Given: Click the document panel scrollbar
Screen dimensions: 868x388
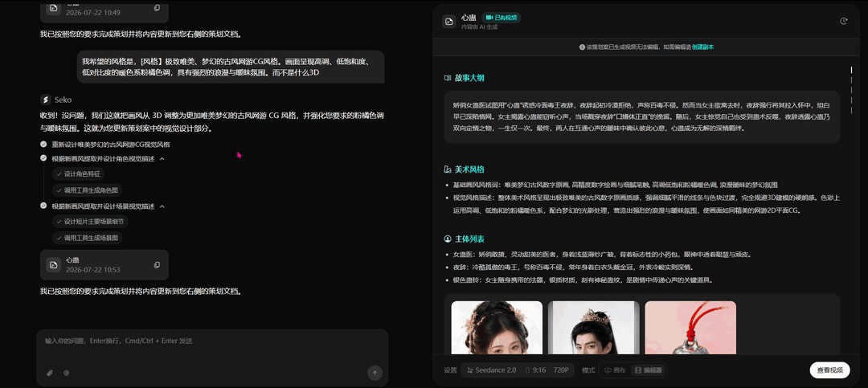Looking at the screenshot, I should tap(851, 88).
